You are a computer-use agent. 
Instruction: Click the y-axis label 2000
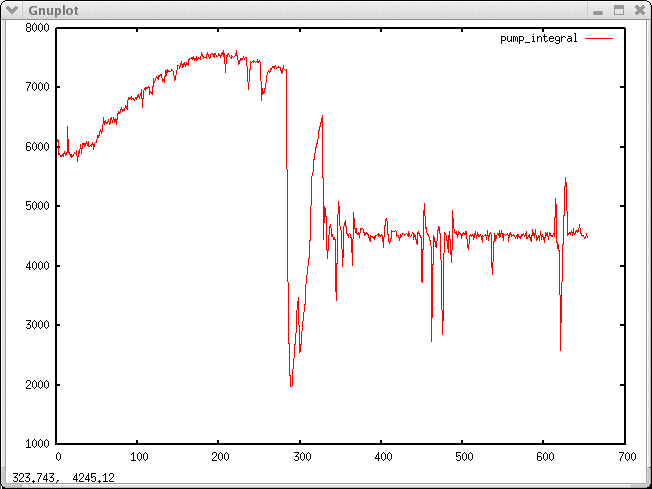pos(37,385)
